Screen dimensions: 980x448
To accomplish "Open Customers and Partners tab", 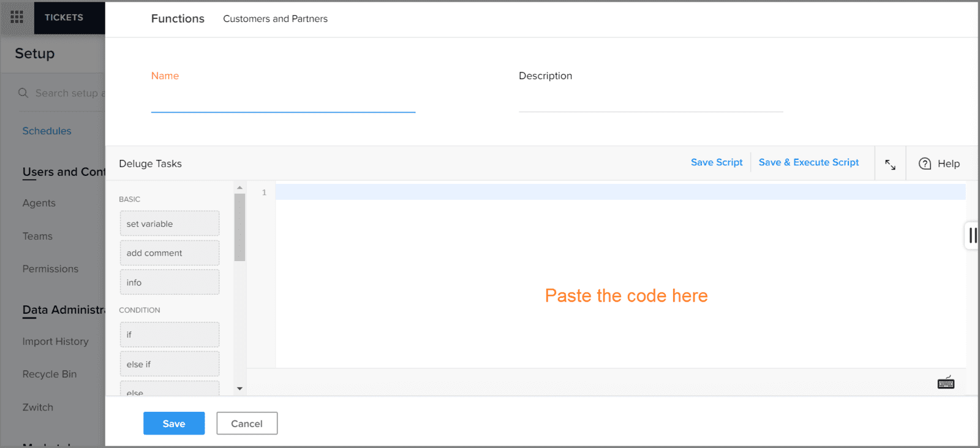I will tap(275, 19).
